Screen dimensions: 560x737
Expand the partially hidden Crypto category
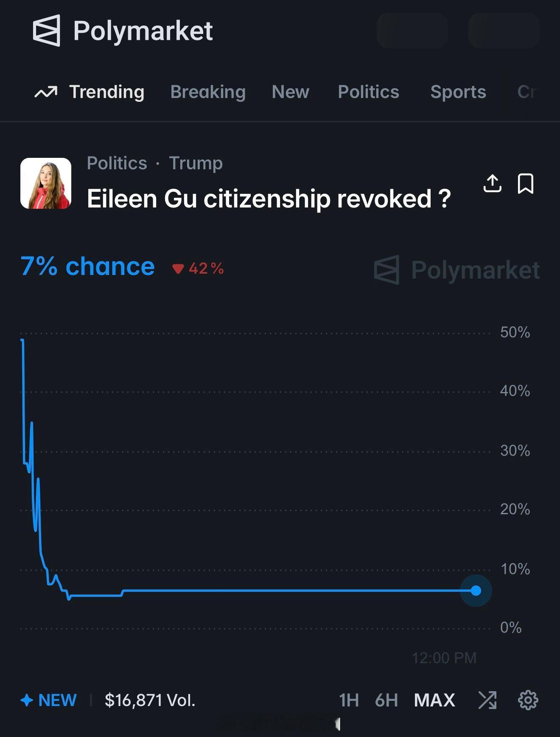coord(529,92)
